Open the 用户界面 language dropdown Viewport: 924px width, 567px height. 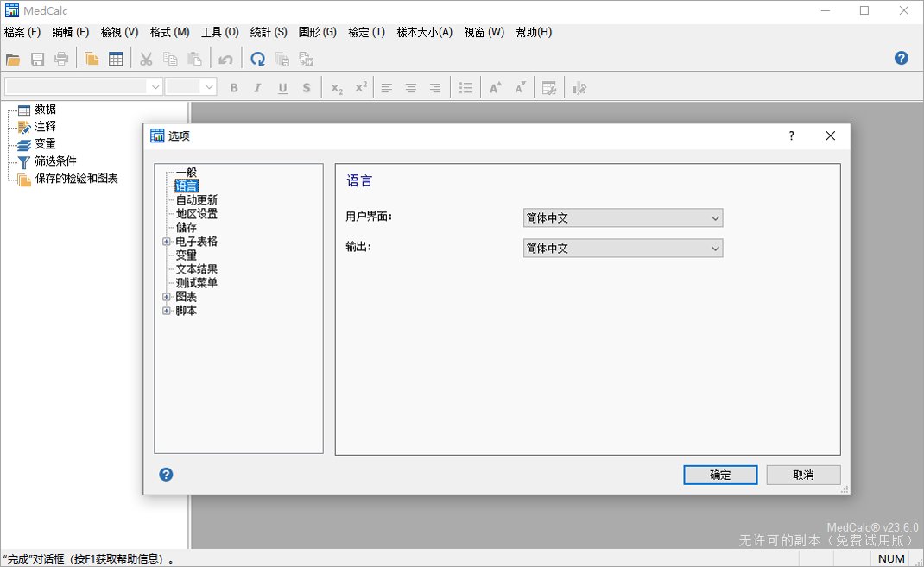pyautogui.click(x=623, y=217)
